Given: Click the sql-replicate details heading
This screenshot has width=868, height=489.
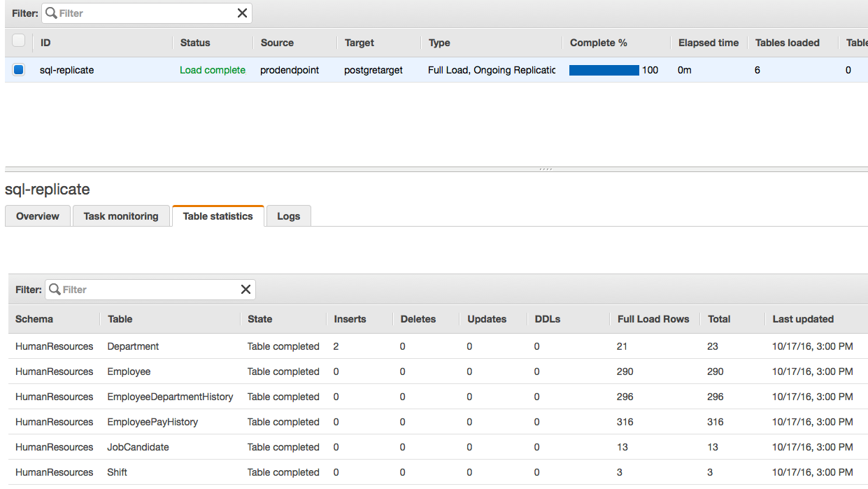Looking at the screenshot, I should pos(48,189).
